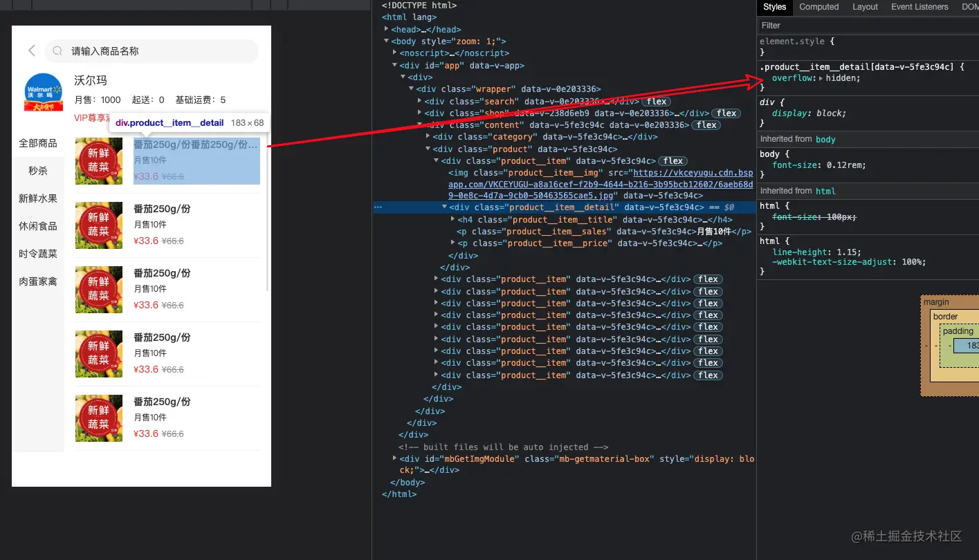The width and height of the screenshot is (979, 560).
Task: Focus the Styles Filter input
Action: 868,26
